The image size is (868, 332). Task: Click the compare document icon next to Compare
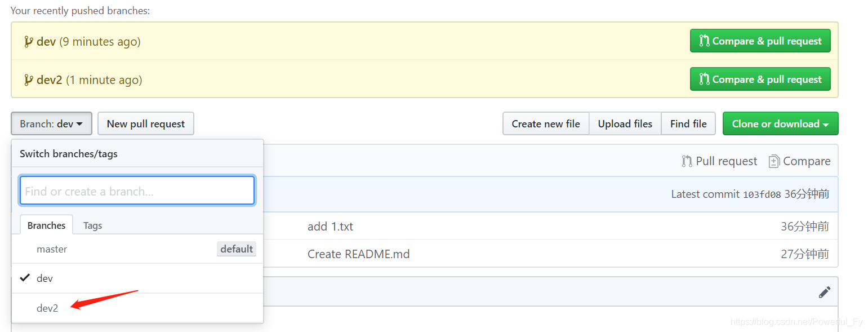click(x=774, y=161)
